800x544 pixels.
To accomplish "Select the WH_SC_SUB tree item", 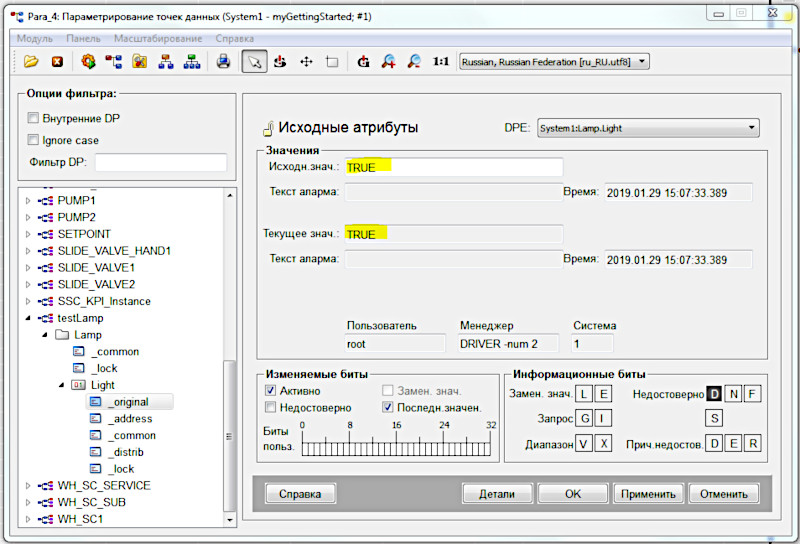I will tap(91, 502).
